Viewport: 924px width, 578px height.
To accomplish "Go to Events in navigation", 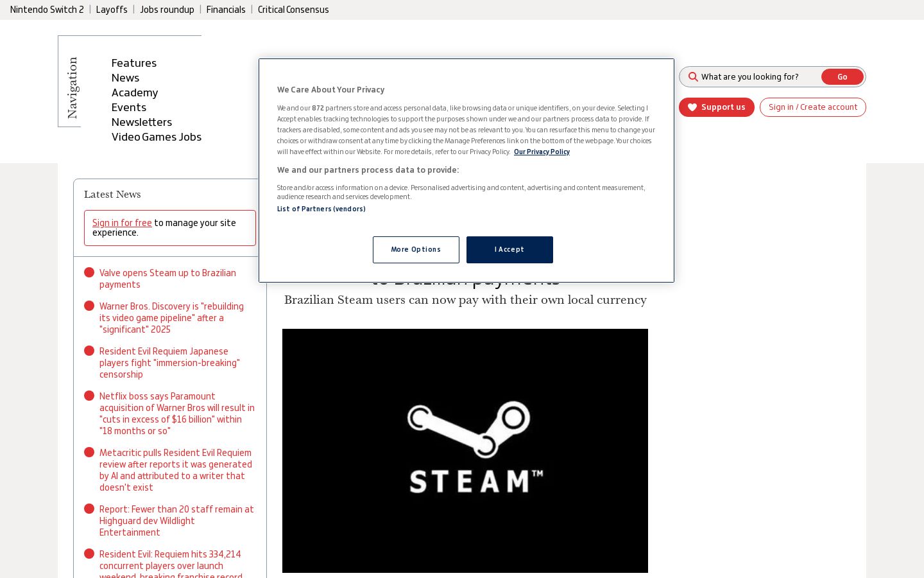I will 129,107.
